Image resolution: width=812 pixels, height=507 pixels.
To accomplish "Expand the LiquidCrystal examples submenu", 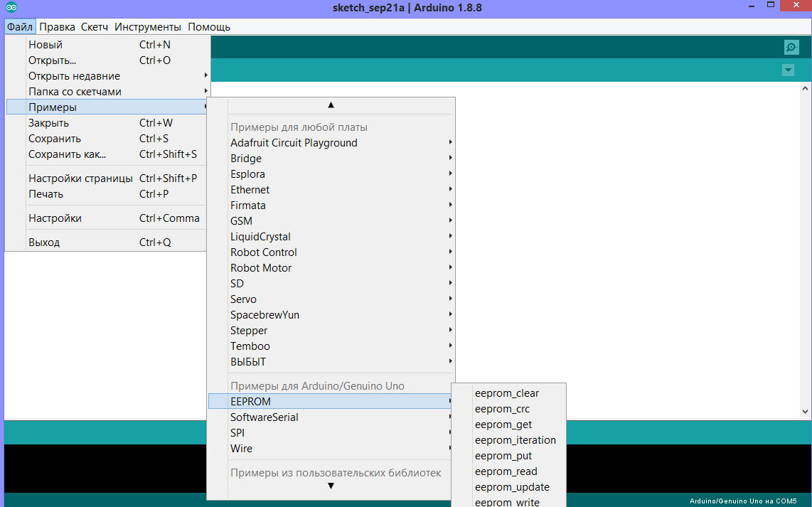I will coord(331,237).
